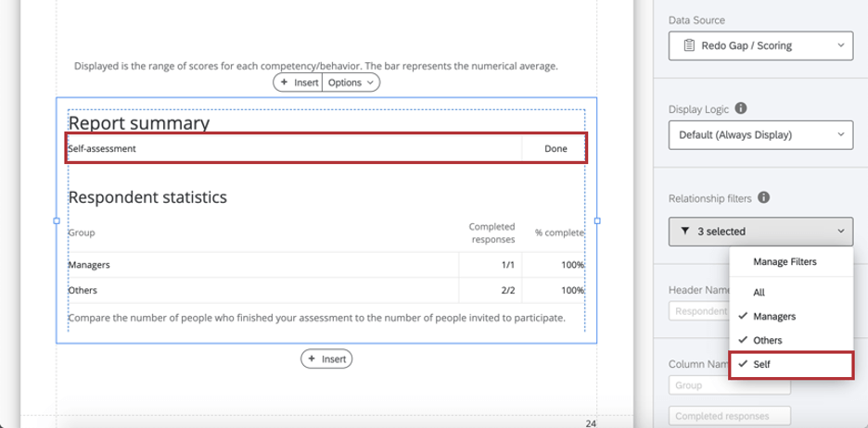Click the top Insert button
This screenshot has width=868, height=428.
click(x=299, y=82)
